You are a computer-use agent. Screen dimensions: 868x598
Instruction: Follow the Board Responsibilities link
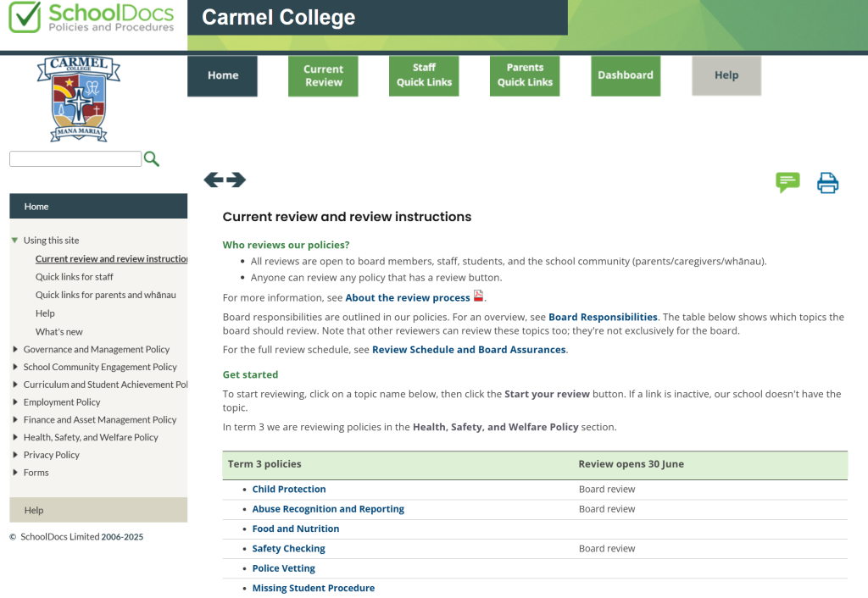click(603, 317)
